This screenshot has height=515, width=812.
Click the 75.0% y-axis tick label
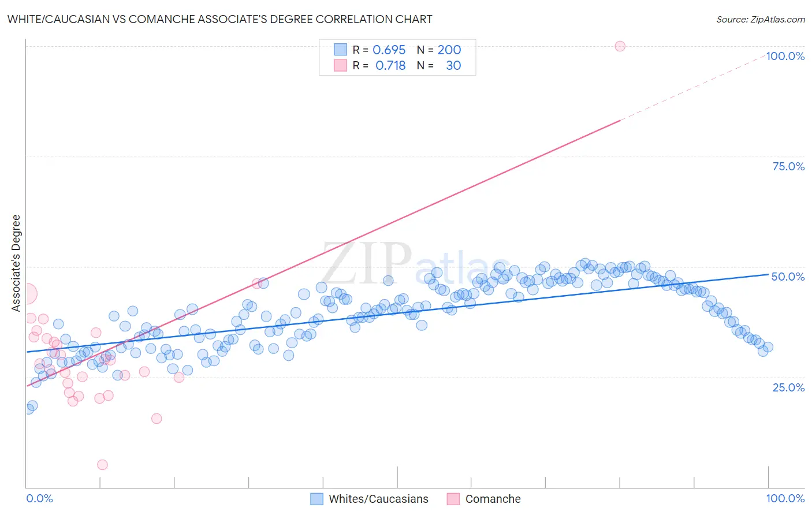[788, 166]
